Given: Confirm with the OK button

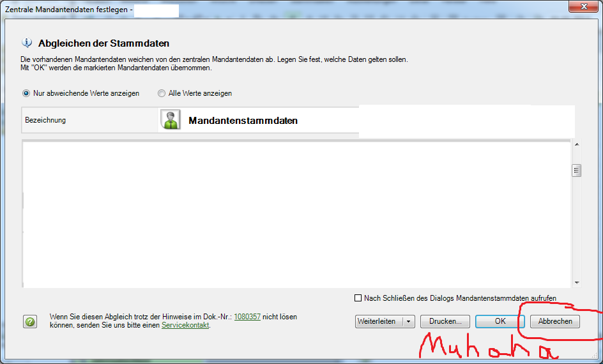Looking at the screenshot, I should pos(500,321).
